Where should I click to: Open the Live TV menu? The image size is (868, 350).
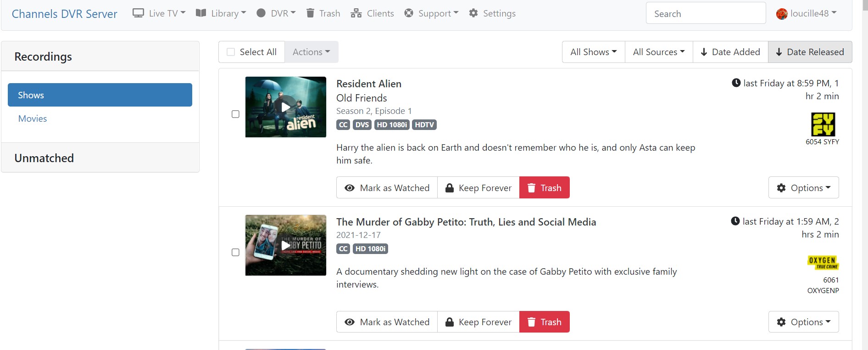(159, 13)
